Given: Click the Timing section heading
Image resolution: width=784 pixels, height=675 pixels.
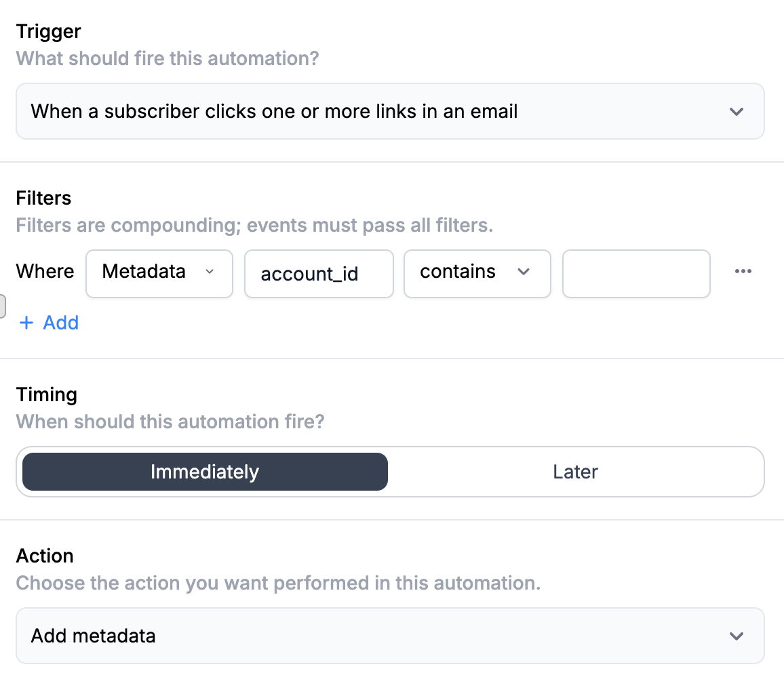Looking at the screenshot, I should 46,394.
